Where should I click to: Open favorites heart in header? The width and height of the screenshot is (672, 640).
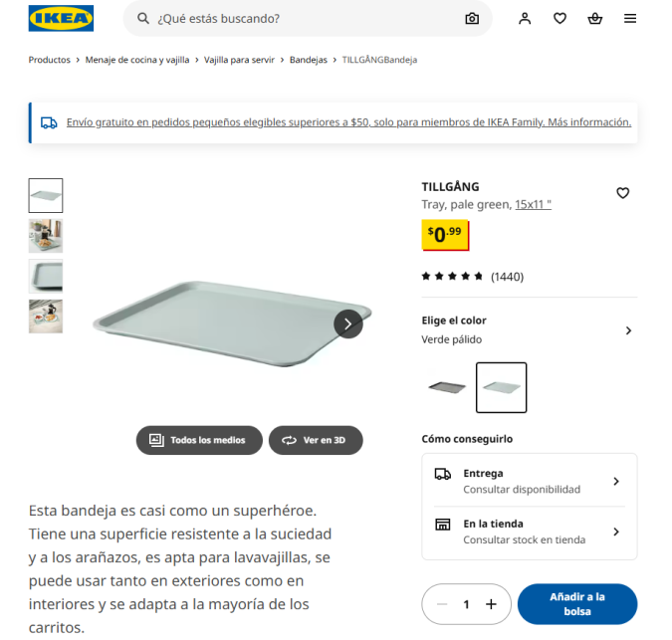point(560,19)
